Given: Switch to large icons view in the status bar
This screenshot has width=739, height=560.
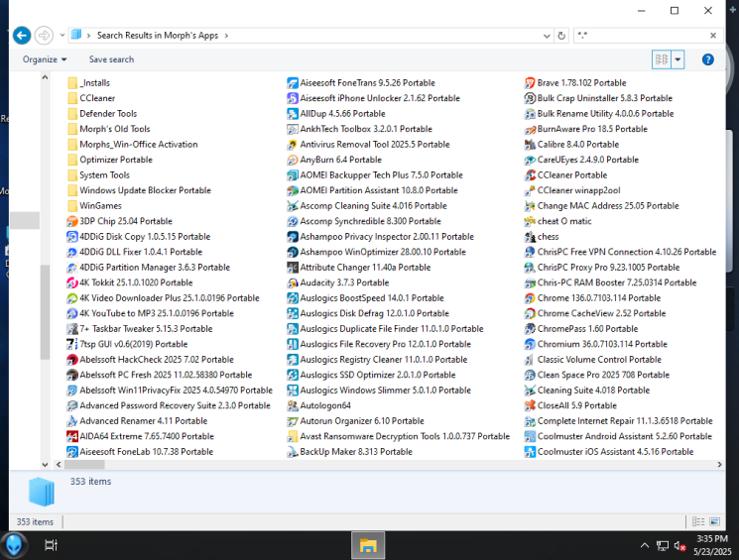Looking at the screenshot, I should 714,522.
